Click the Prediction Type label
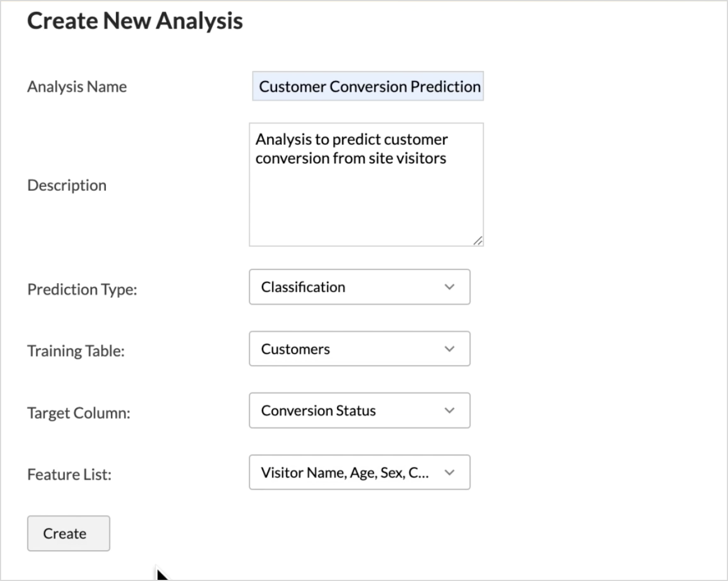The image size is (728, 581). point(82,289)
